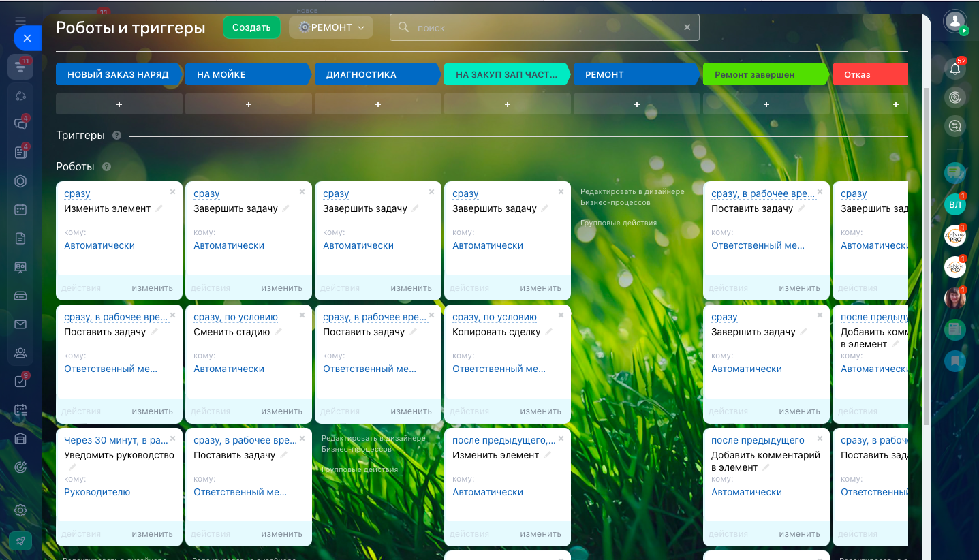Open the target goal icon in left sidebar

(x=20, y=467)
